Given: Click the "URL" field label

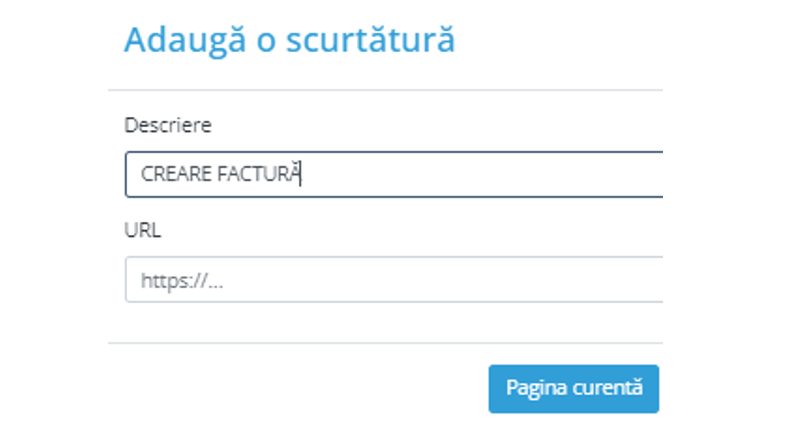Looking at the screenshot, I should click(x=142, y=230).
